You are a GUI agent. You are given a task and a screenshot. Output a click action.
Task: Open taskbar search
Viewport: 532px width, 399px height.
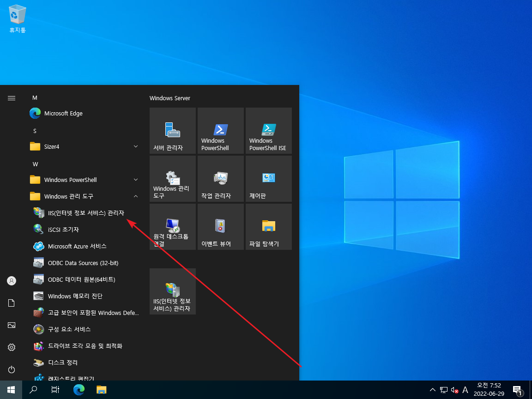[33, 390]
